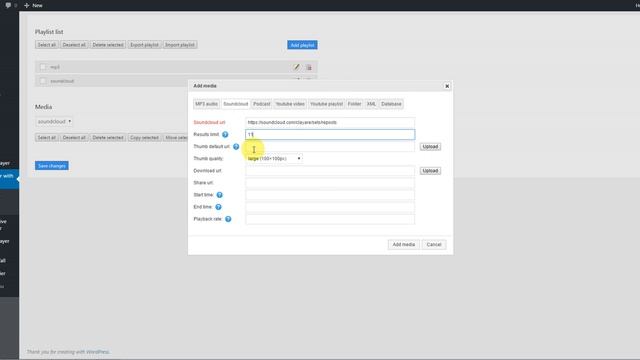Focus the Download url input field
Screen dimensions: 640x360
[x=330, y=171]
